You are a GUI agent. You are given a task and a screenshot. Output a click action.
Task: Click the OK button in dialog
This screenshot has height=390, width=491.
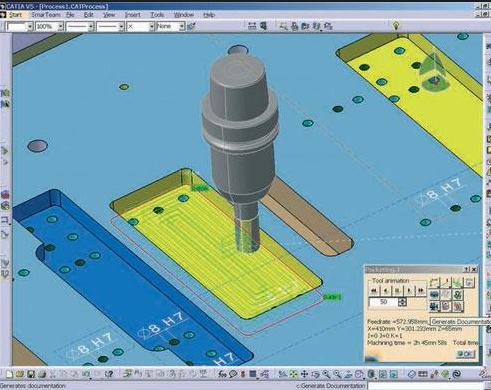click(x=465, y=354)
